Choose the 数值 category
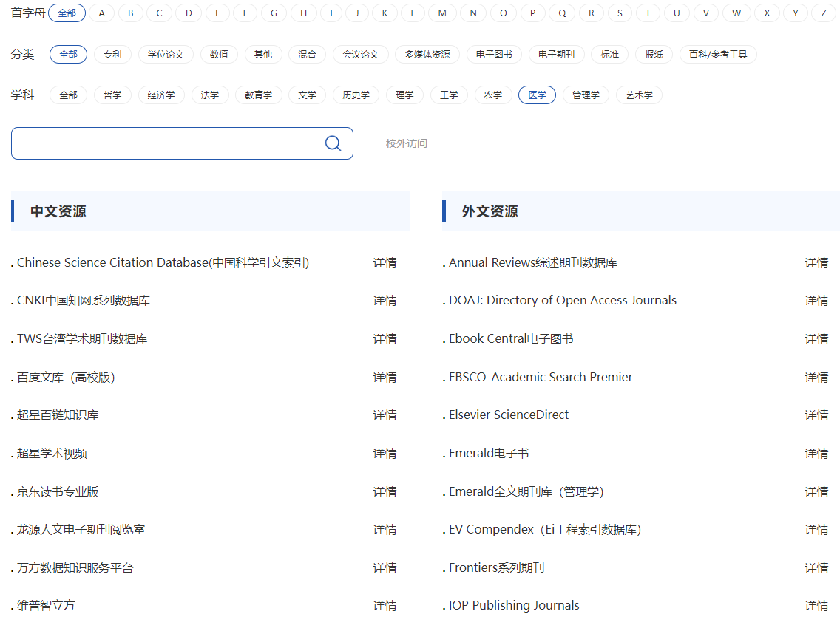 (x=219, y=54)
